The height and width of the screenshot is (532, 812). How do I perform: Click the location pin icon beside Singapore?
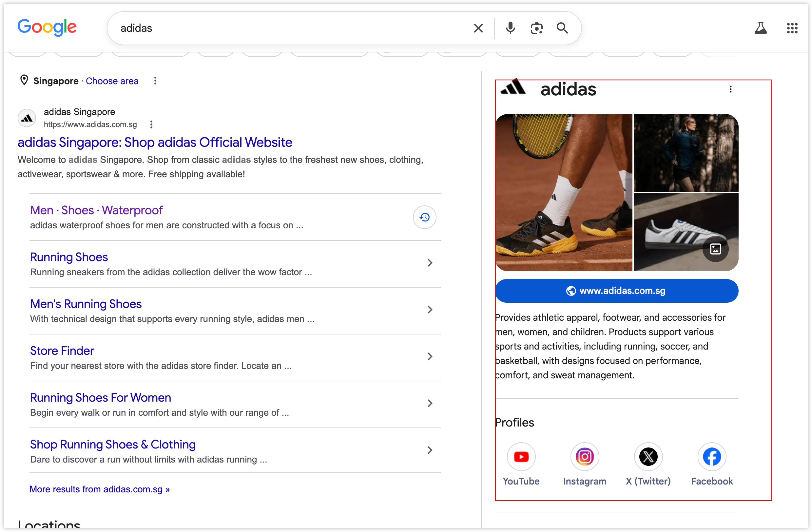click(x=24, y=80)
